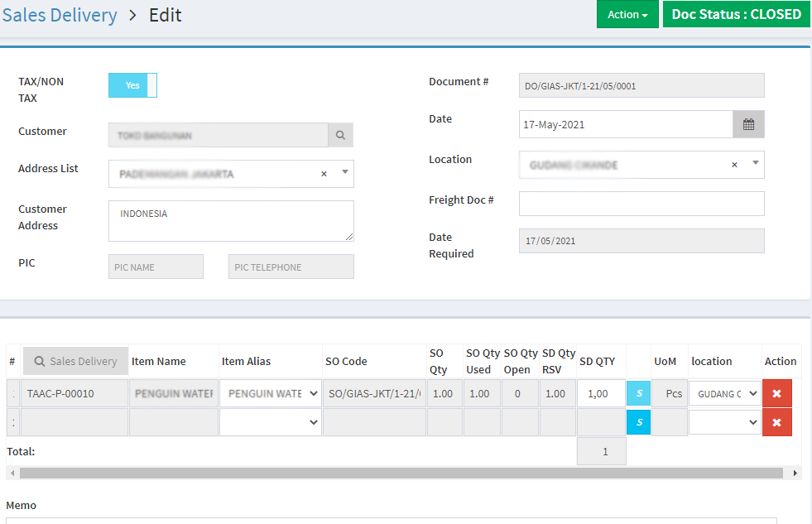Toggle the TAX/NON TAX switch
The image size is (812, 524).
132,85
